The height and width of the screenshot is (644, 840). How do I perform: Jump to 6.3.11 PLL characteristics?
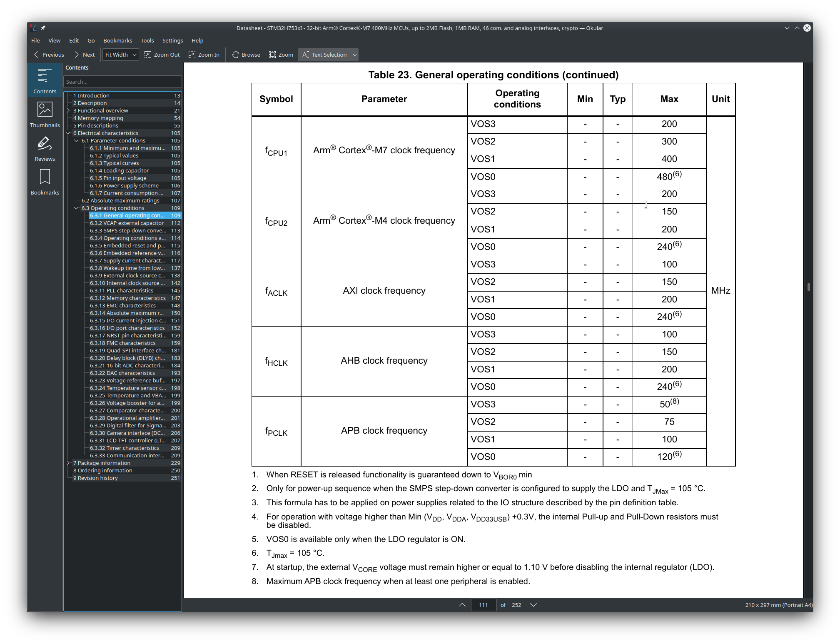(x=135, y=290)
